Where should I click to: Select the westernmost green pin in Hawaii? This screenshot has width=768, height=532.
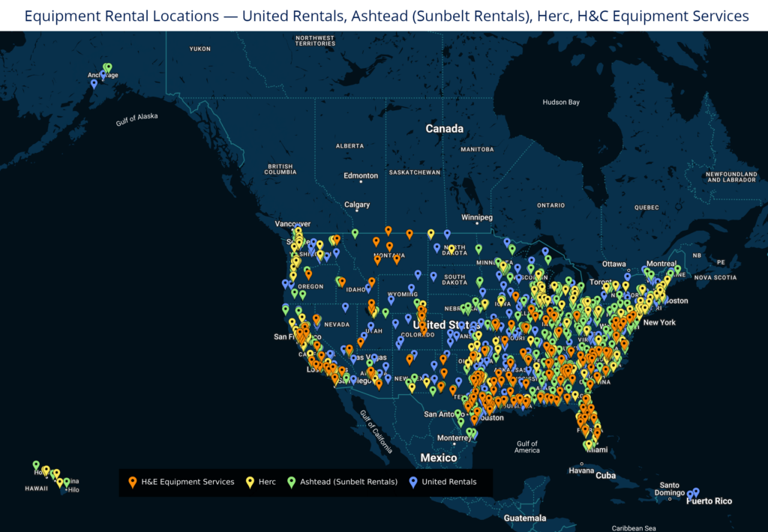[x=36, y=465]
